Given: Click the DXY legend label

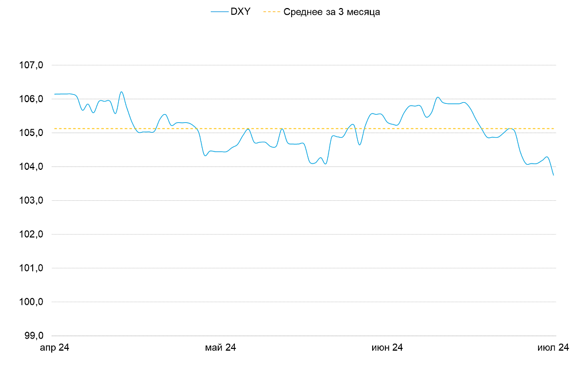Looking at the screenshot, I should pos(240,11).
